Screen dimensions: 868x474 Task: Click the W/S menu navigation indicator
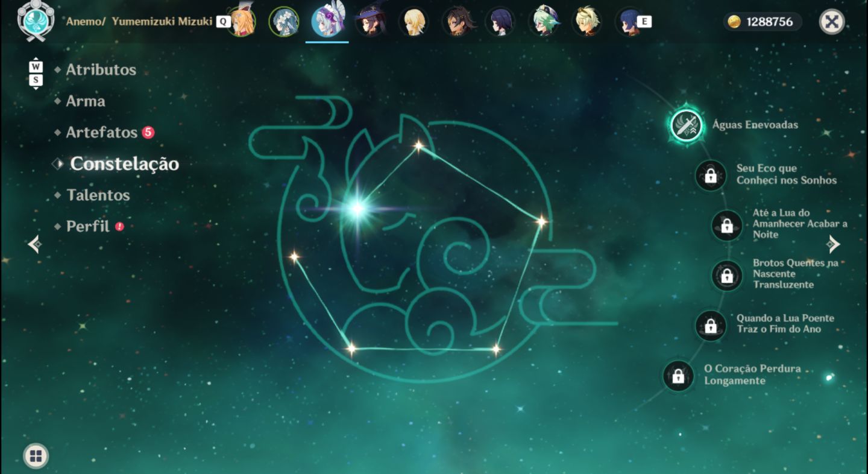tap(36, 73)
